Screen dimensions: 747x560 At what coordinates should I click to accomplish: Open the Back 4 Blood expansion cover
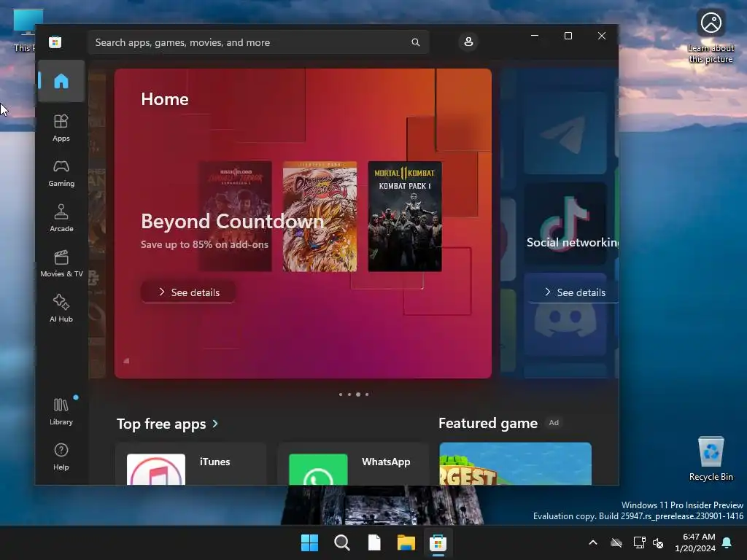[235, 217]
